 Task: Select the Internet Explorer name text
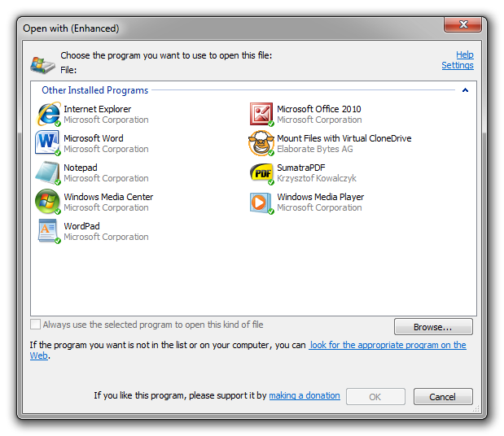coord(98,109)
